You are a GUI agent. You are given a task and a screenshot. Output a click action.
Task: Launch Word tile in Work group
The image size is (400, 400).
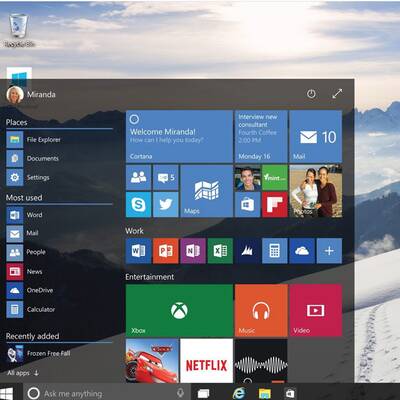[138, 251]
